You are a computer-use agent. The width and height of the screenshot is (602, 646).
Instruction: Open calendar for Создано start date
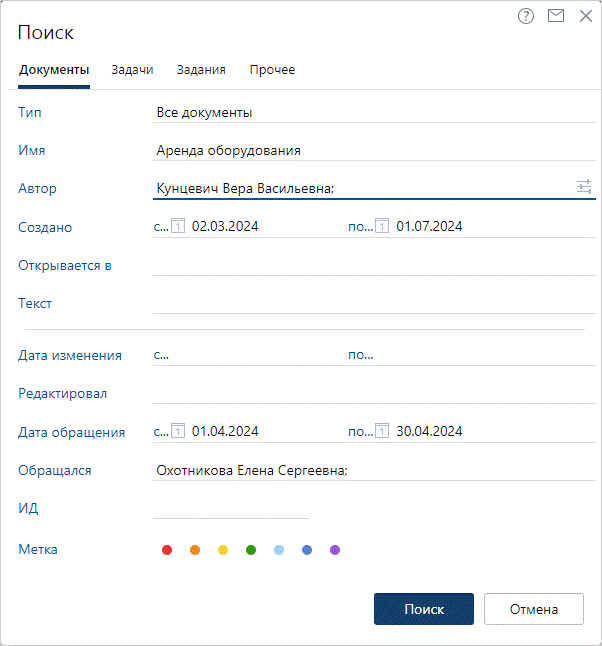coord(178,226)
